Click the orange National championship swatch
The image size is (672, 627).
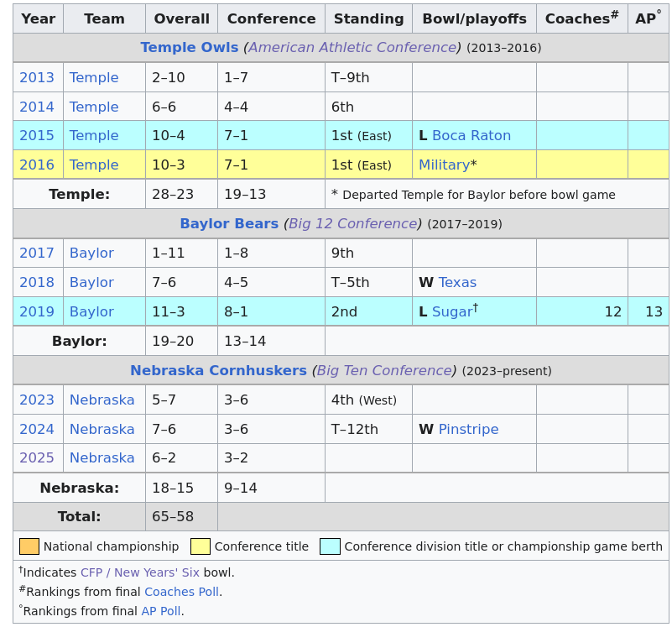[x=29, y=546]
